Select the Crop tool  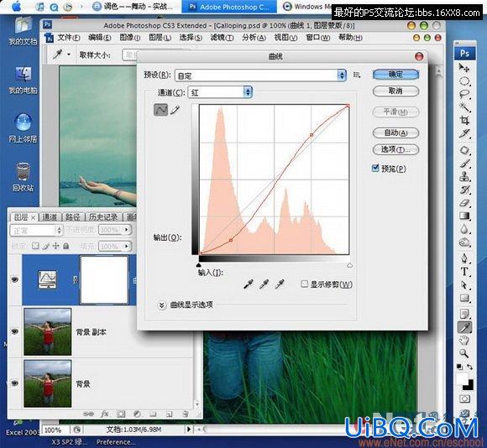tap(464, 120)
